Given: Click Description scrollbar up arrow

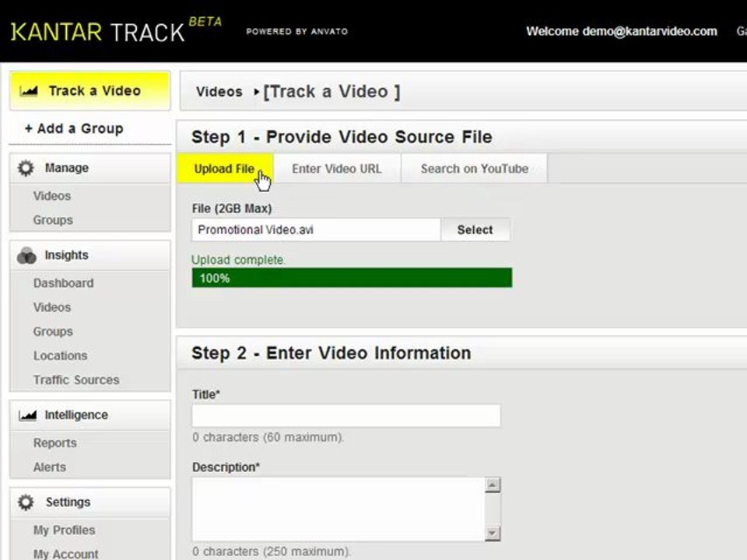Looking at the screenshot, I should point(493,485).
